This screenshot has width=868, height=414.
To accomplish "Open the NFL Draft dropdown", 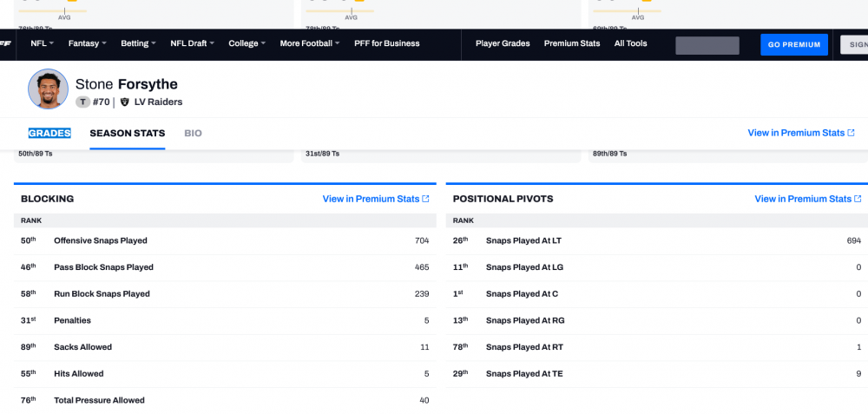I will point(192,43).
